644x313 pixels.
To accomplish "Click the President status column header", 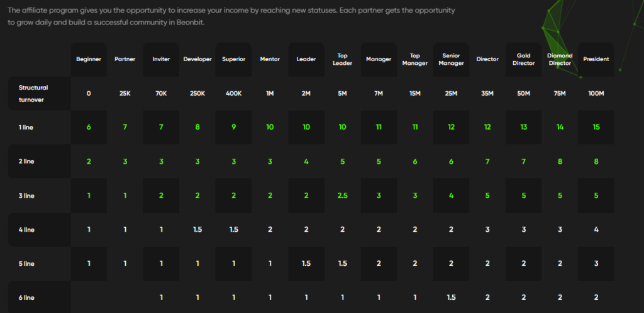I will coord(596,59).
